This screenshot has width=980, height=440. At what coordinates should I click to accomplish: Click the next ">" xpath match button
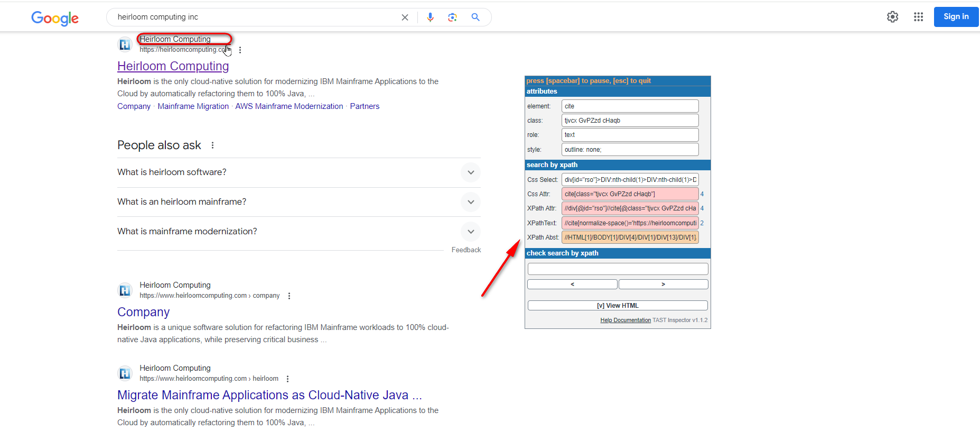[x=663, y=285]
